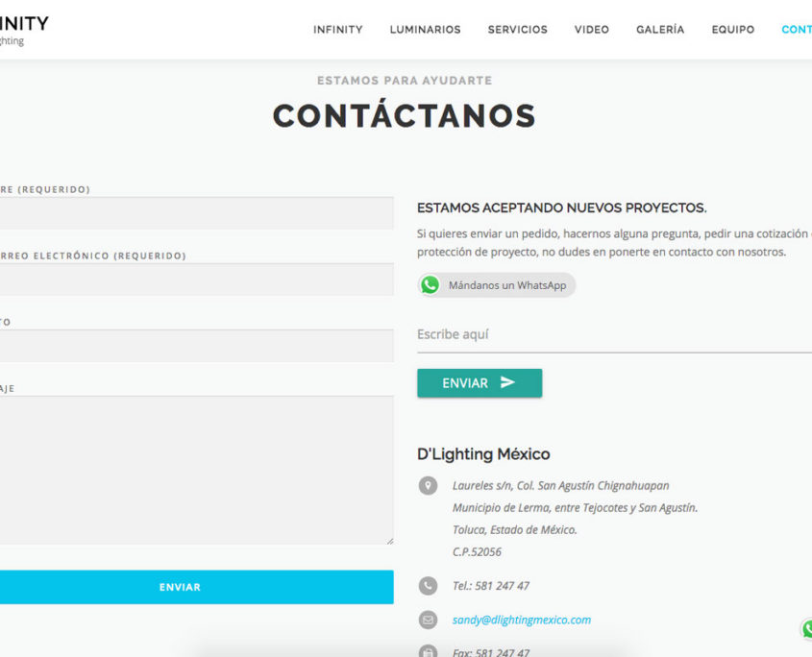Click the phone icon beside Tel.
Image resolution: width=812 pixels, height=657 pixels.
(x=429, y=586)
